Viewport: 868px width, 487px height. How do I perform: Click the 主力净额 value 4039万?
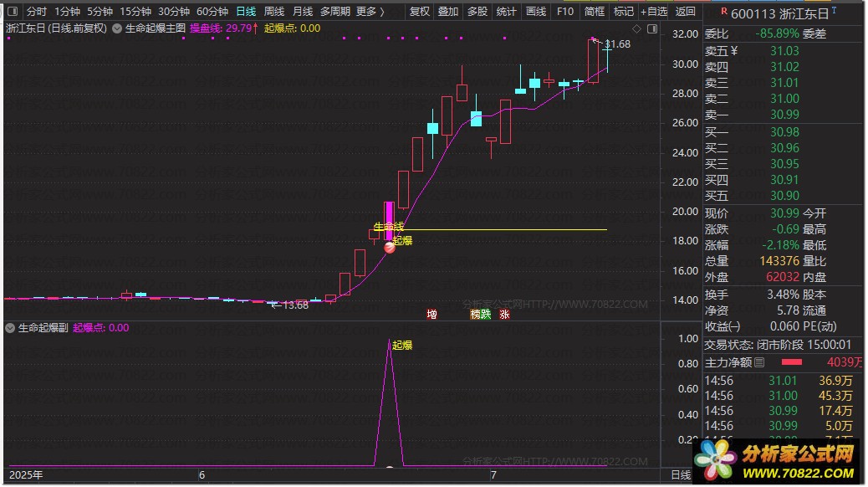[x=845, y=362]
